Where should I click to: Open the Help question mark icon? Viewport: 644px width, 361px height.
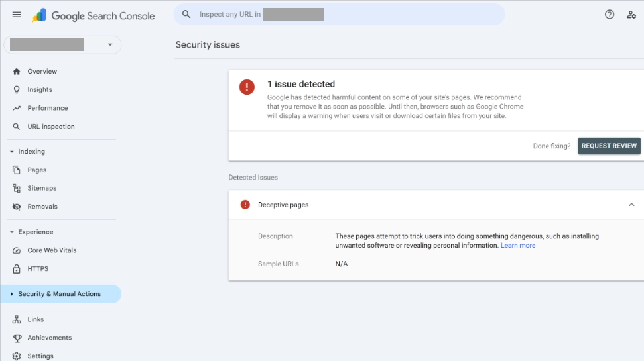610,15
